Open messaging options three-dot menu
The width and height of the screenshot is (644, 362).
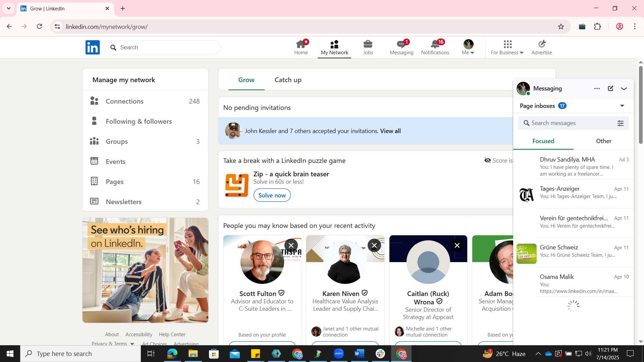coord(597,88)
